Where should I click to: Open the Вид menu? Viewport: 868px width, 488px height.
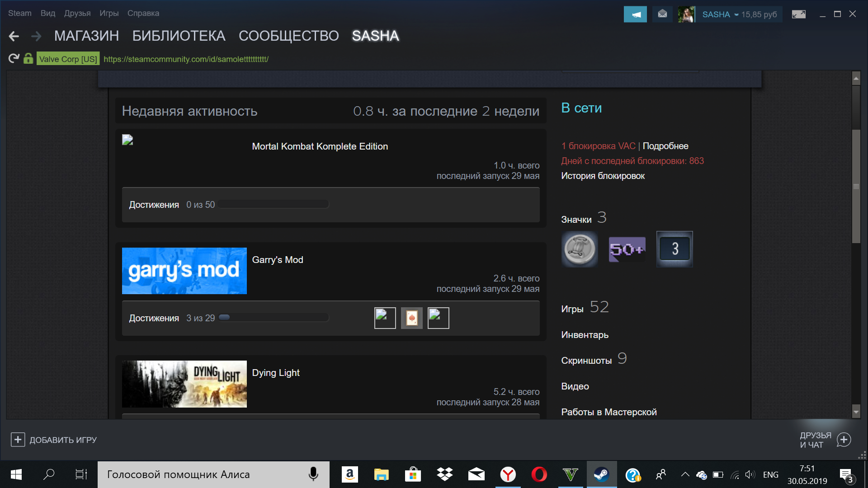tap(48, 13)
